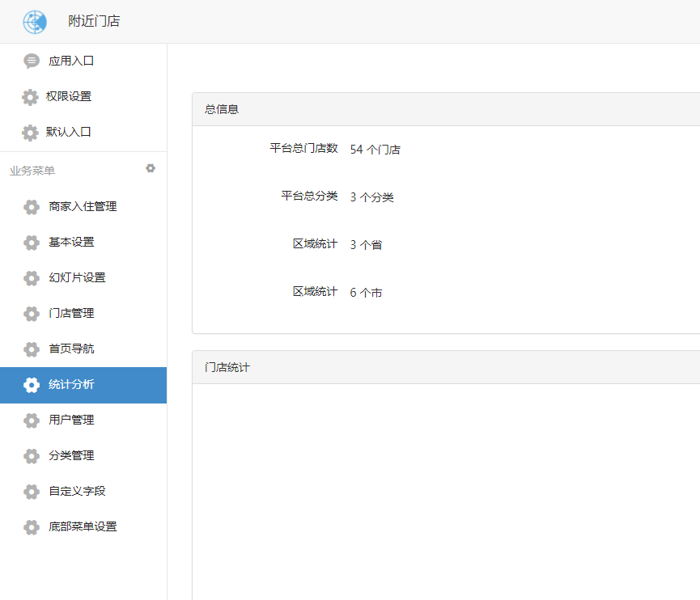
Task: Click the 门店统计 panel header
Action: click(227, 367)
